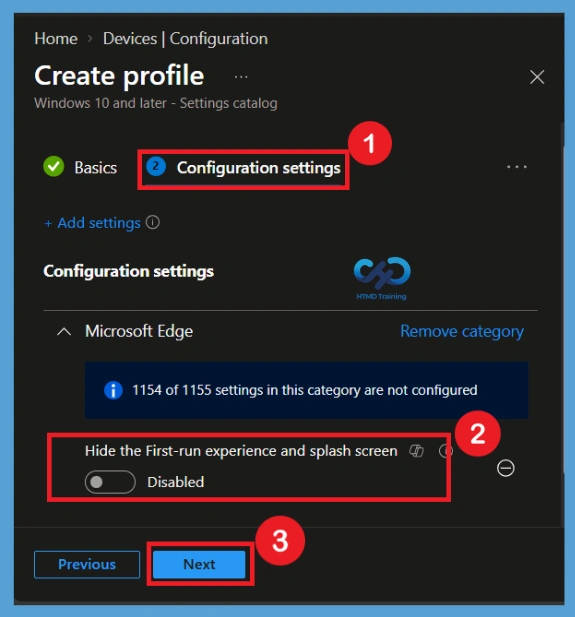Viewport: 575px width, 617px height.
Task: Collapse the Microsoft Edge category
Action: pos(64,332)
